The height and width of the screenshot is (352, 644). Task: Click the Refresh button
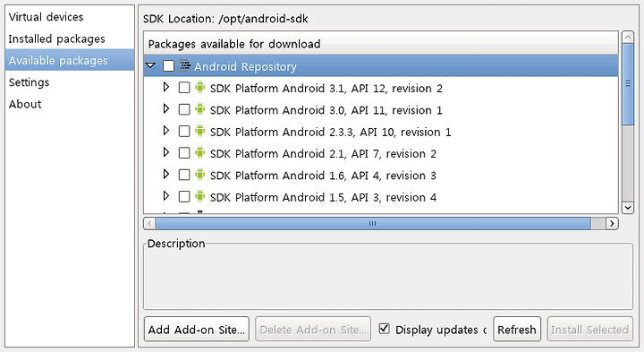pyautogui.click(x=517, y=329)
